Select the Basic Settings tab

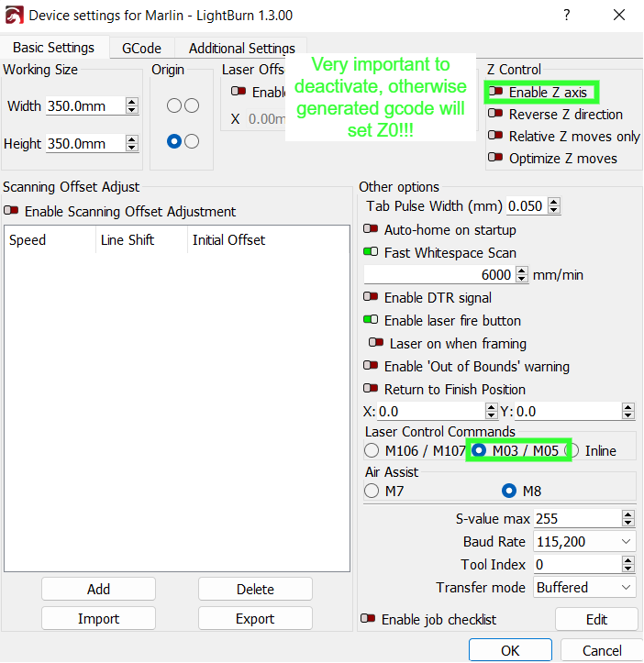click(54, 48)
